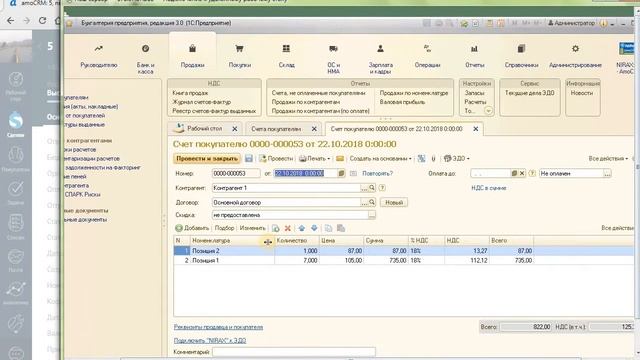Open Все действия above the items table
This screenshot has width=640, height=360.
pyautogui.click(x=617, y=228)
